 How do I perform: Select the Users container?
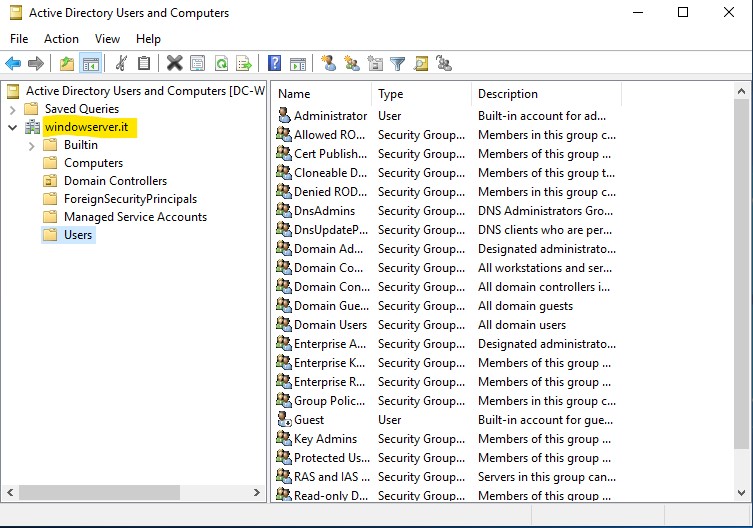coord(78,235)
